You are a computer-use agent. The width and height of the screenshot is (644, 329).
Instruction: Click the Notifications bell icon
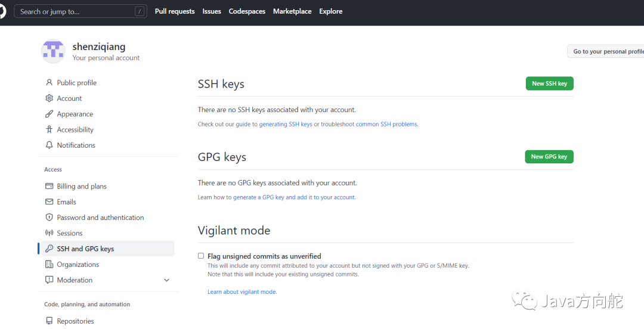click(49, 145)
